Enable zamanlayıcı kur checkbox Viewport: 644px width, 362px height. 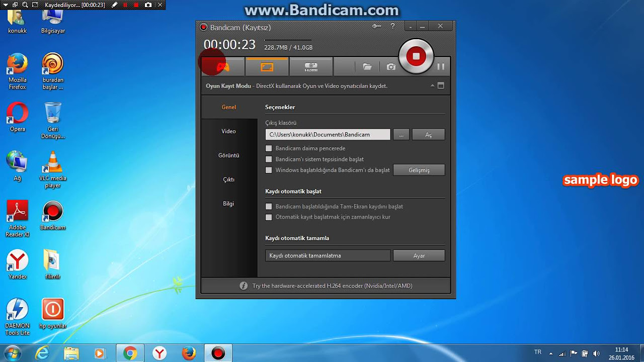tap(269, 217)
